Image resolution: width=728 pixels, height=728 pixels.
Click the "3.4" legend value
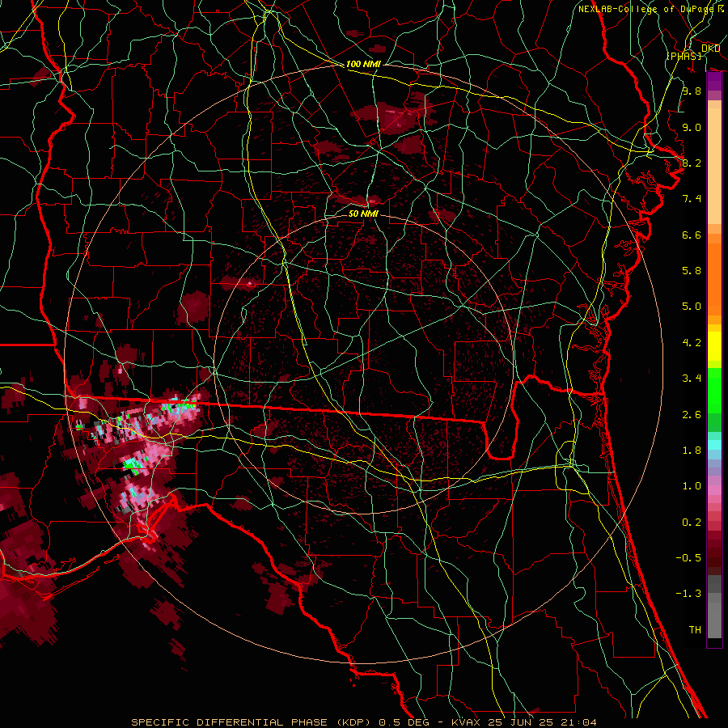click(x=692, y=379)
